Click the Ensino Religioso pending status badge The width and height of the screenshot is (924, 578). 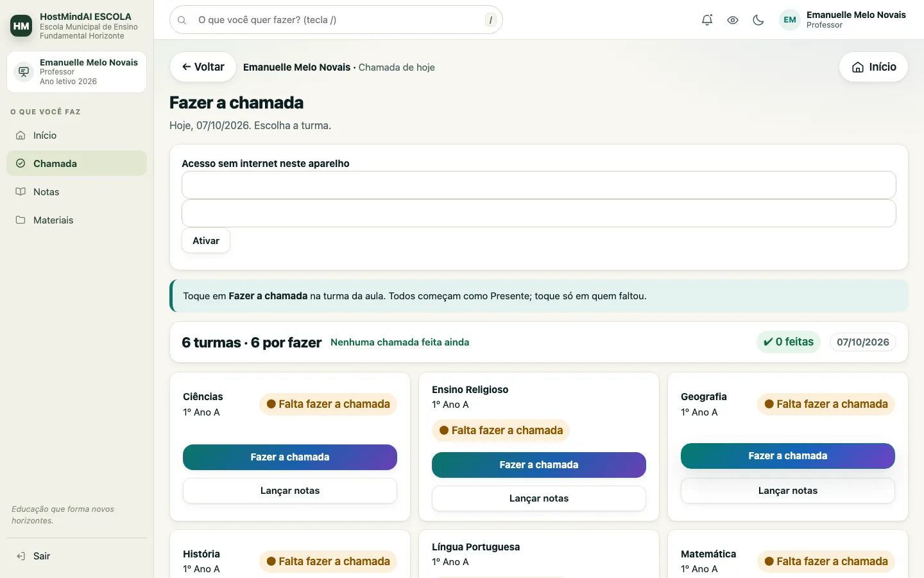(x=501, y=430)
